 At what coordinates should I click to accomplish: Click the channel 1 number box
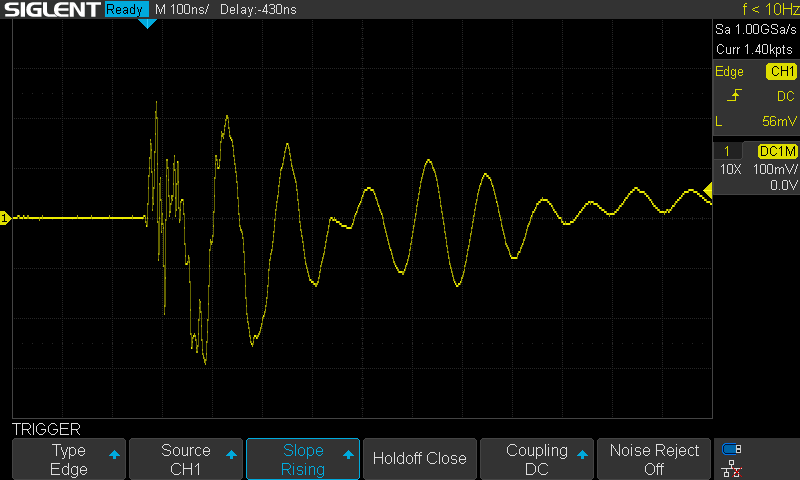[727, 151]
